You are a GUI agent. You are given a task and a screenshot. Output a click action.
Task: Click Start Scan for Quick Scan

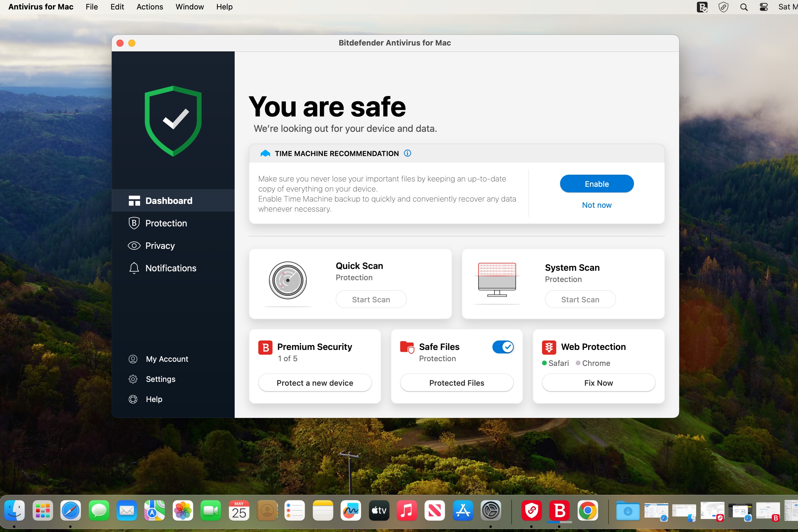(x=371, y=299)
